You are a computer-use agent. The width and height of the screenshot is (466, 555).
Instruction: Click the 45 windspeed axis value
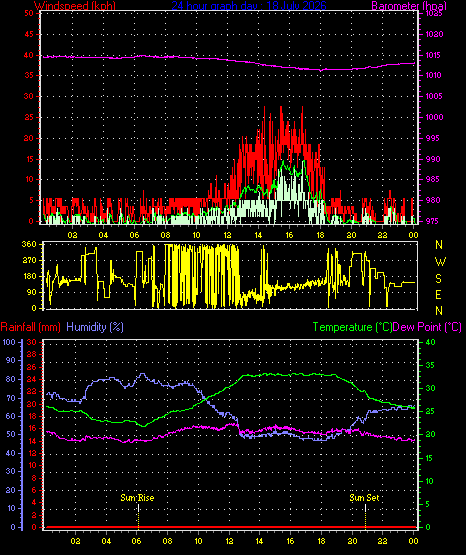coord(29,34)
